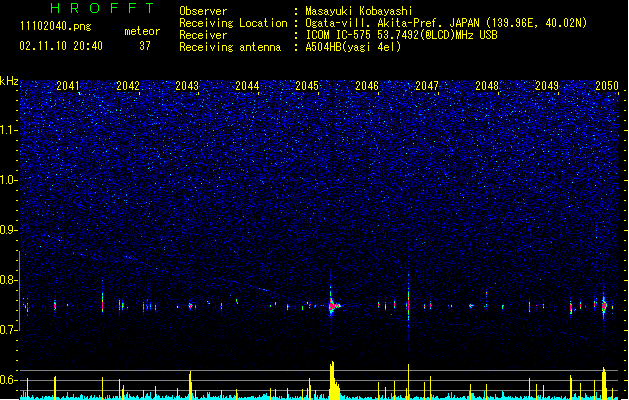Click the 2044 time marker
Screen dimensions: 629x400
247,86
